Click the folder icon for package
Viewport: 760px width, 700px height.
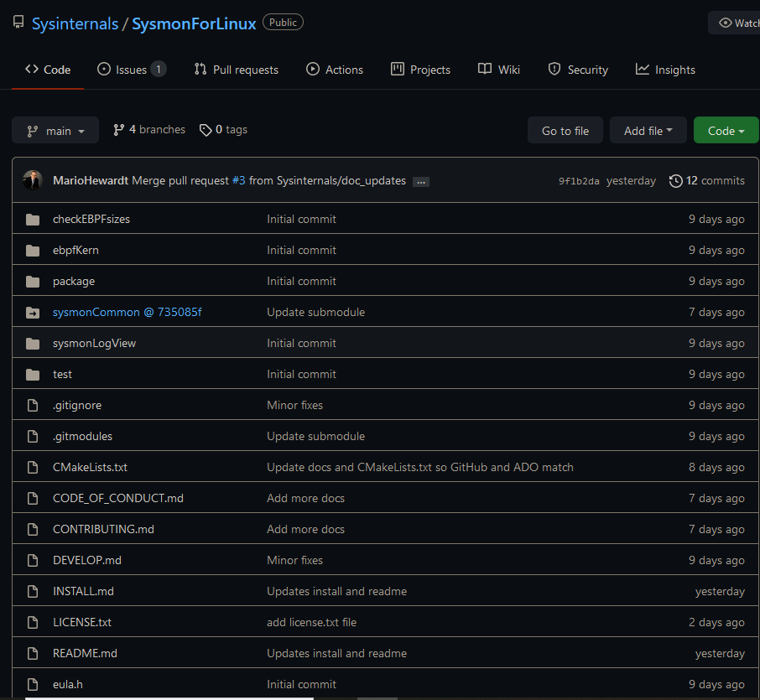33,282
